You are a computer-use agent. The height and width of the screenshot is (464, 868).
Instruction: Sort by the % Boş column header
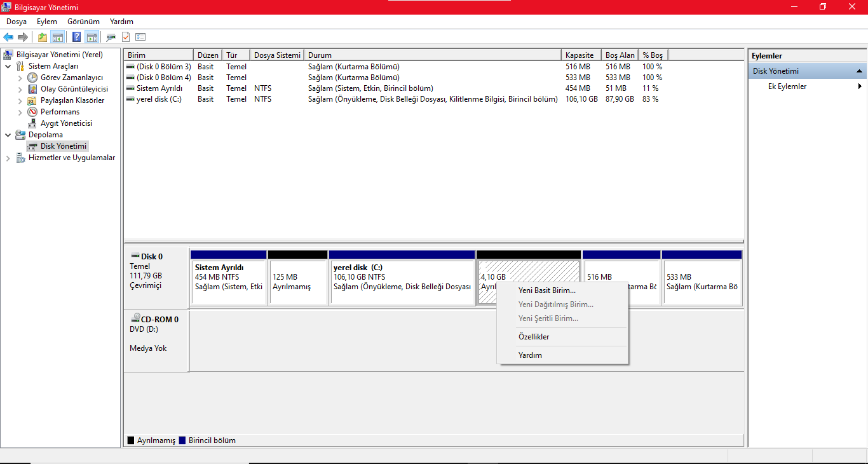(653, 55)
